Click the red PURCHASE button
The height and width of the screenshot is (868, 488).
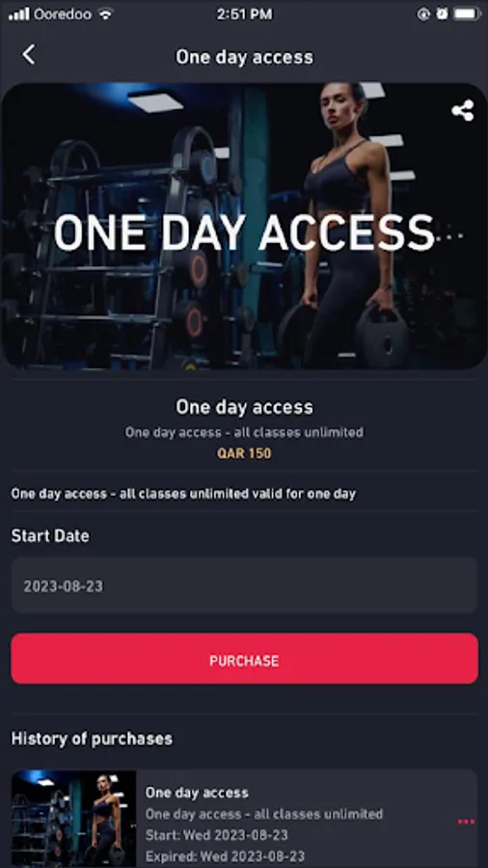pyautogui.click(x=244, y=659)
